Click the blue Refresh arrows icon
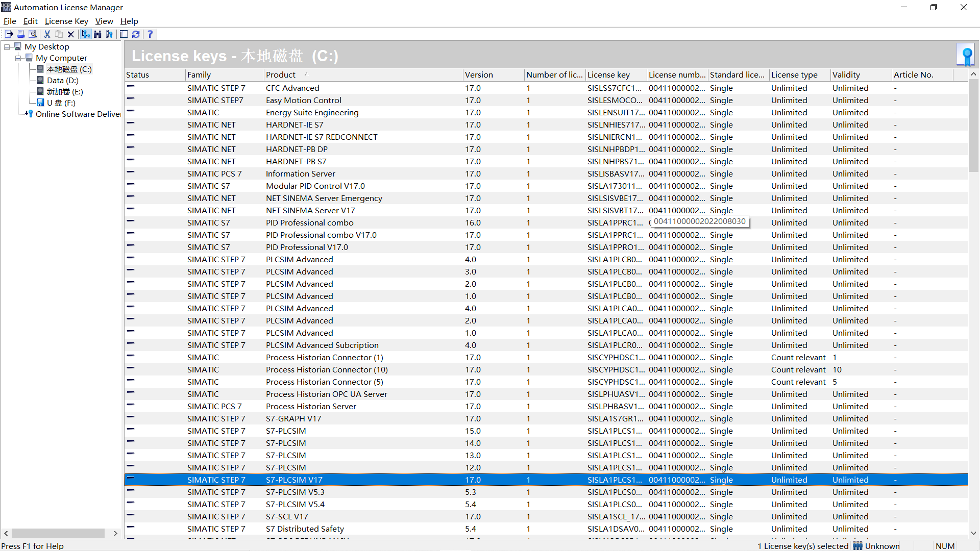Screen dimensions: 980x551 pyautogui.click(x=136, y=34)
